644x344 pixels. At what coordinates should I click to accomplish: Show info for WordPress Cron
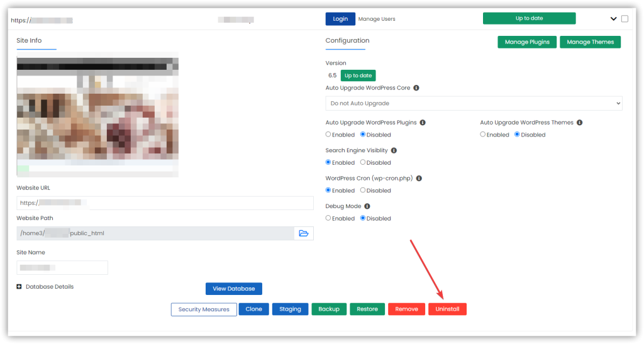(419, 178)
